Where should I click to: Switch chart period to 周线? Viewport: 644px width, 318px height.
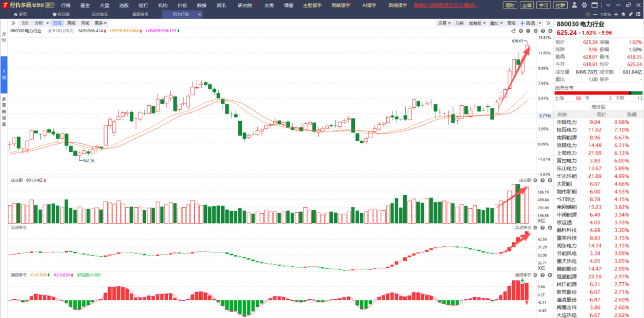pyautogui.click(x=71, y=23)
